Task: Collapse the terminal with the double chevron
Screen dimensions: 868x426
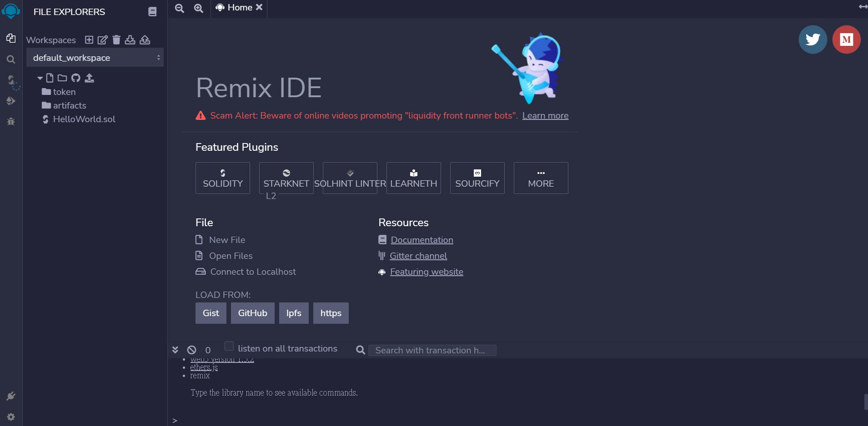Action: 175,350
